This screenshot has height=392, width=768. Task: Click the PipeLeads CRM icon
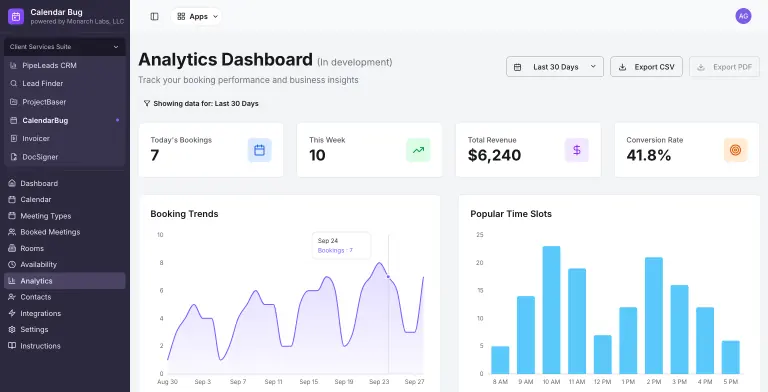(x=14, y=66)
